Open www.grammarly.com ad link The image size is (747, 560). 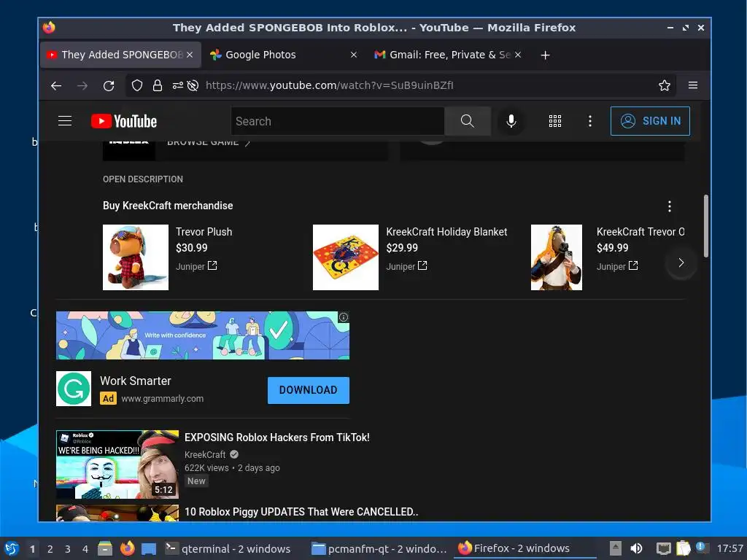click(163, 399)
